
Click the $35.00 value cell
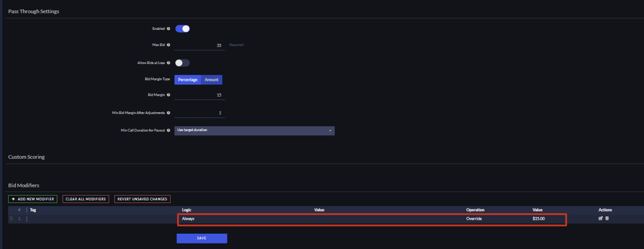coord(539,219)
